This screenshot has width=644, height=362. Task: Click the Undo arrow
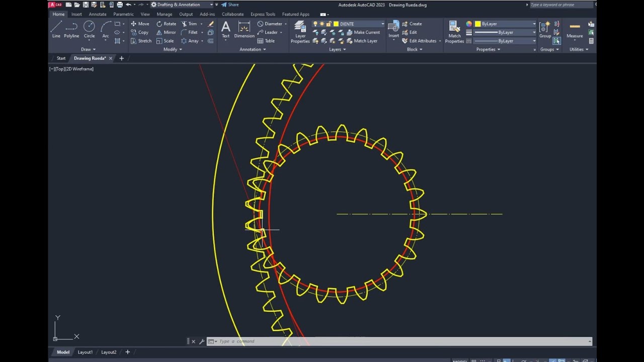click(x=128, y=5)
